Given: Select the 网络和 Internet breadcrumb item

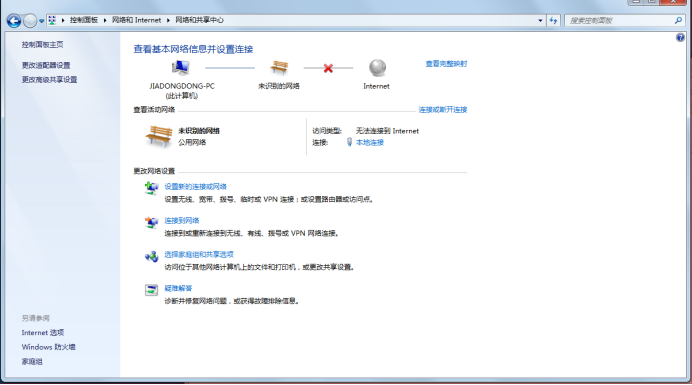Looking at the screenshot, I should 136,20.
